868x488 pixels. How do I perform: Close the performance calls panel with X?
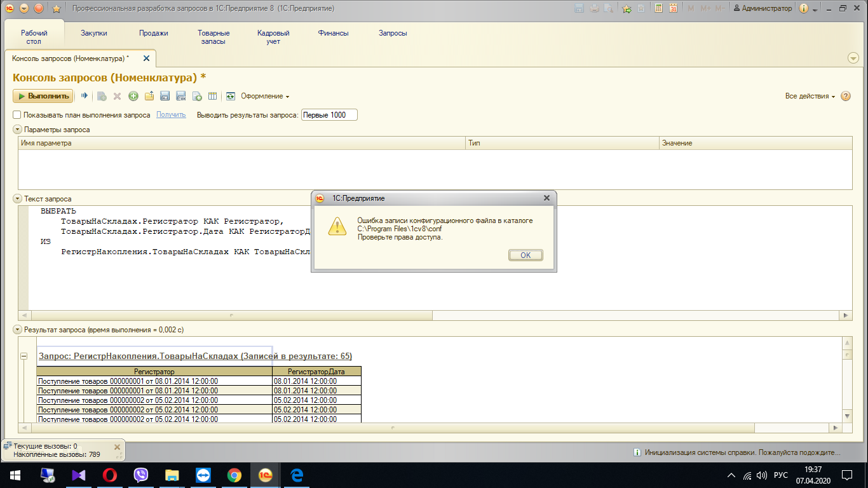(x=117, y=447)
